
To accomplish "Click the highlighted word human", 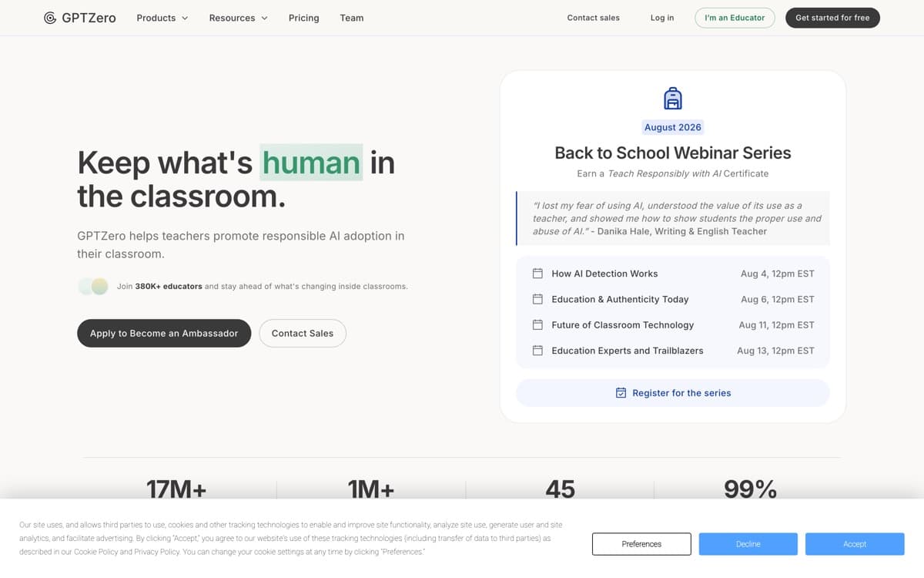I will click(311, 163).
